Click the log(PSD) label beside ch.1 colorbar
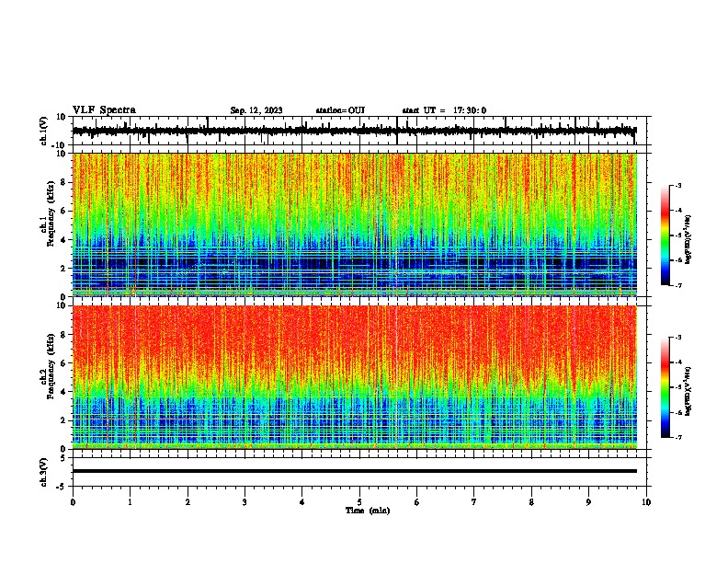 click(688, 240)
